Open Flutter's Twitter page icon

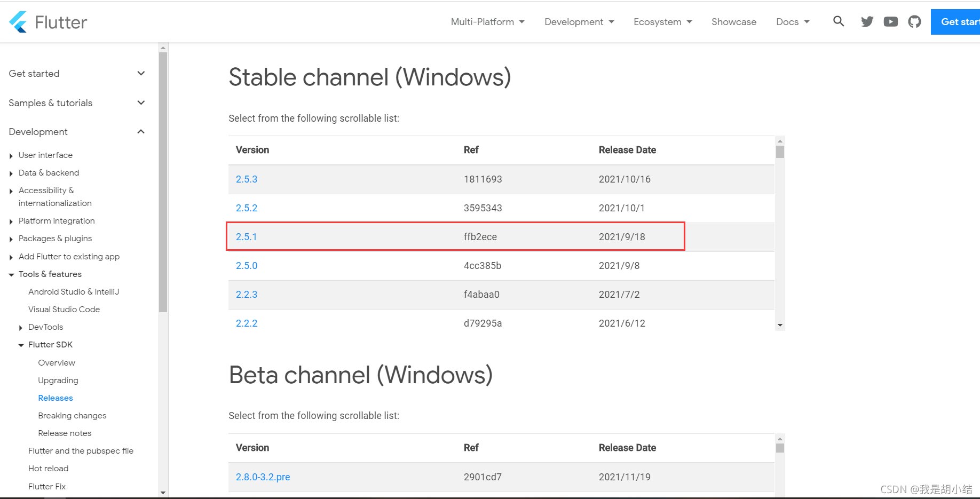coord(867,22)
